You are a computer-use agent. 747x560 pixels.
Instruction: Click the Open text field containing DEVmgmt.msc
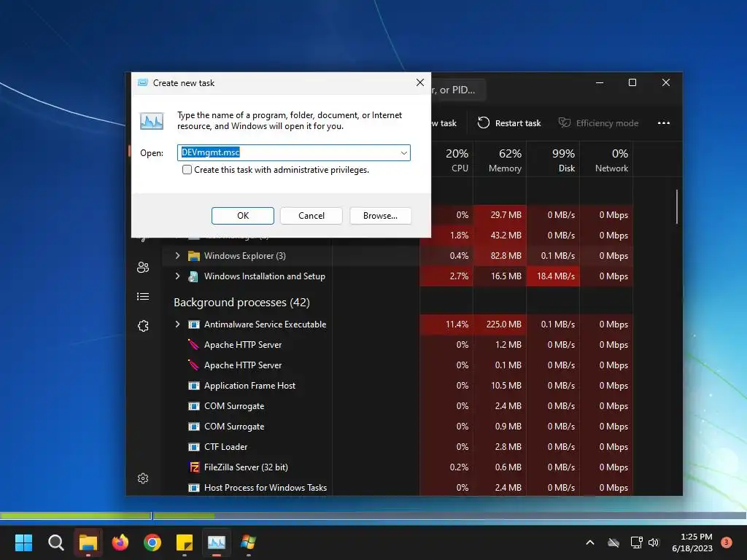pos(293,153)
